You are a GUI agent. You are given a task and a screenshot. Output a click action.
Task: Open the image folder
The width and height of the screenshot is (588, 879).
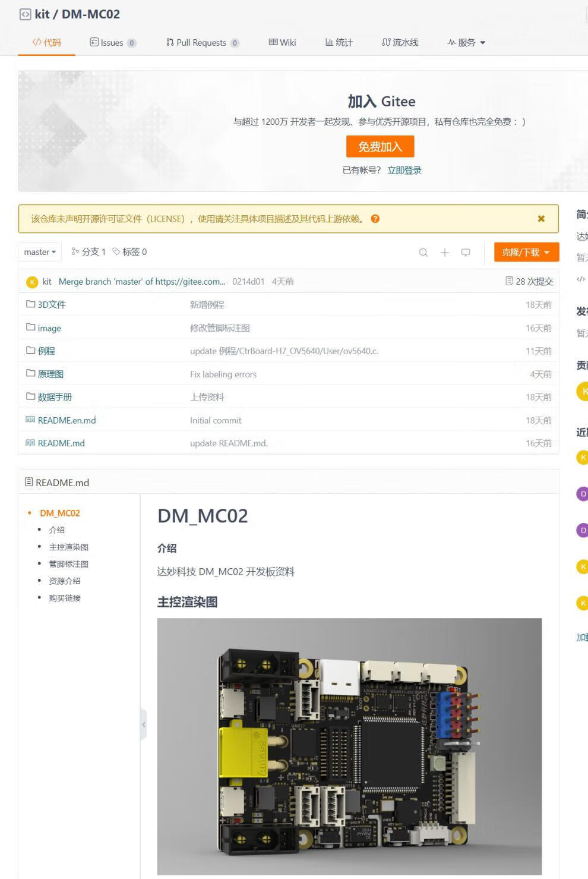tap(49, 328)
